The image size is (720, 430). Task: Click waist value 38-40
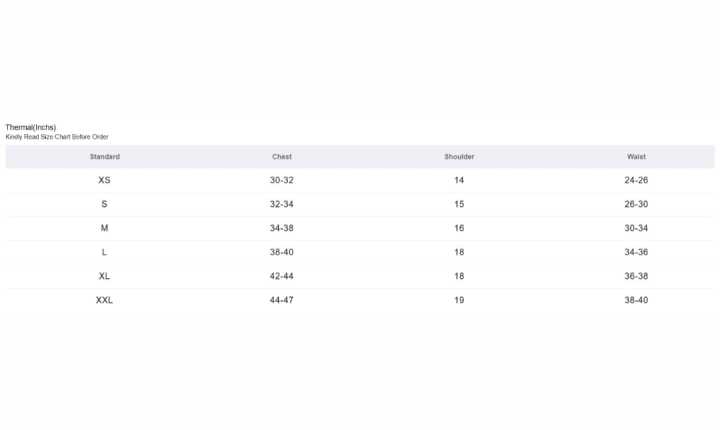point(636,300)
